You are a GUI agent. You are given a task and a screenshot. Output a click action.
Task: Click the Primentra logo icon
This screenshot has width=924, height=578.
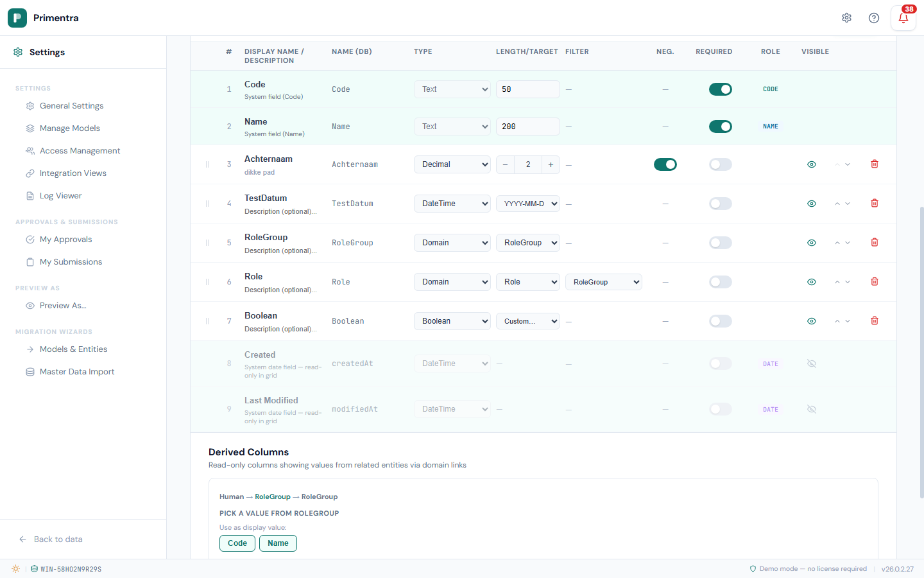(17, 18)
